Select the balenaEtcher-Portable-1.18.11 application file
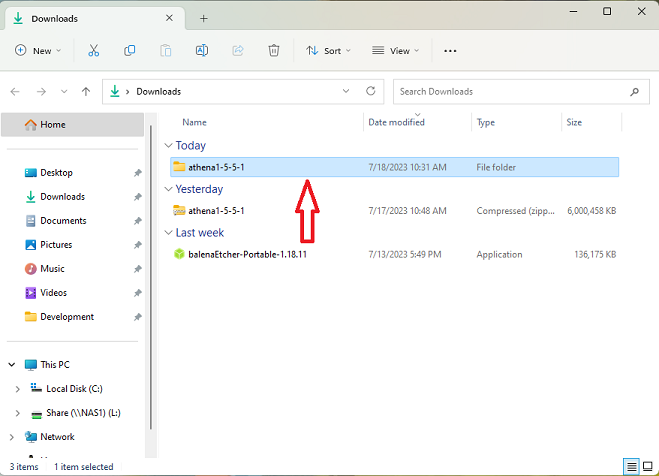Image resolution: width=659 pixels, height=476 pixels. (246, 255)
